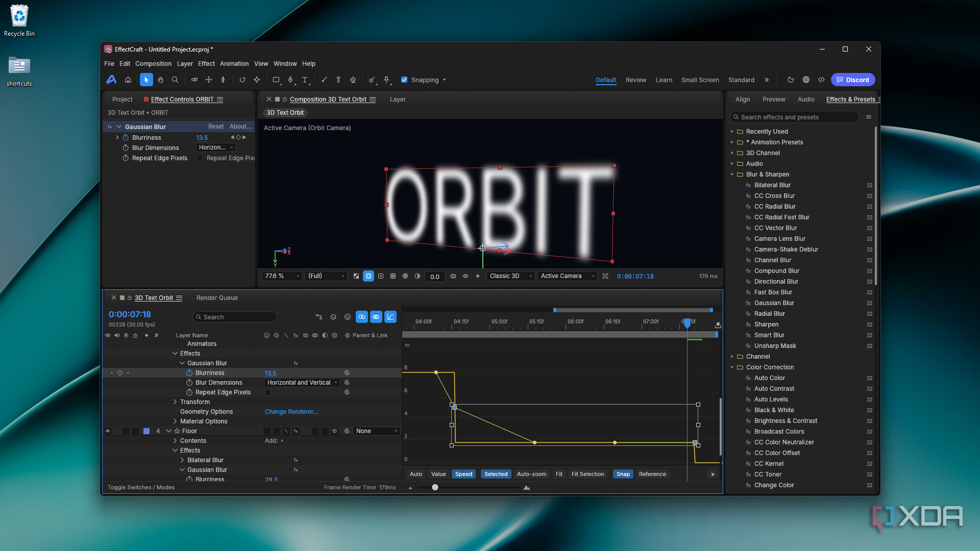Click the timeline zoom slider handle
Screen dimensions: 980x551
(x=435, y=487)
